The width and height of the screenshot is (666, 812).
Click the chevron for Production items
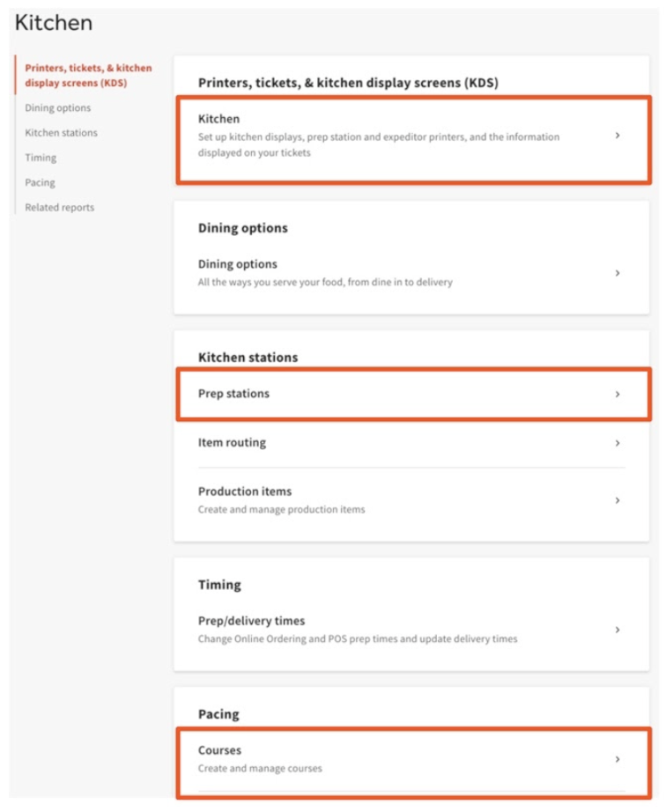point(618,499)
